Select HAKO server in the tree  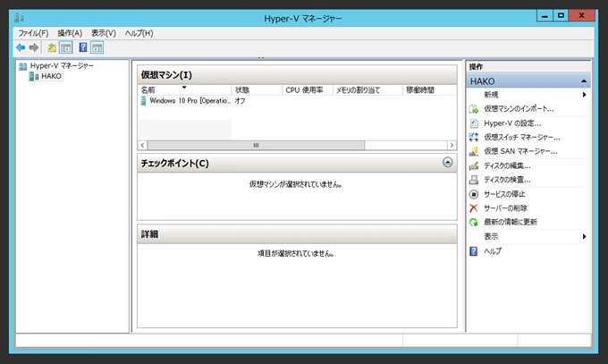coord(51,76)
